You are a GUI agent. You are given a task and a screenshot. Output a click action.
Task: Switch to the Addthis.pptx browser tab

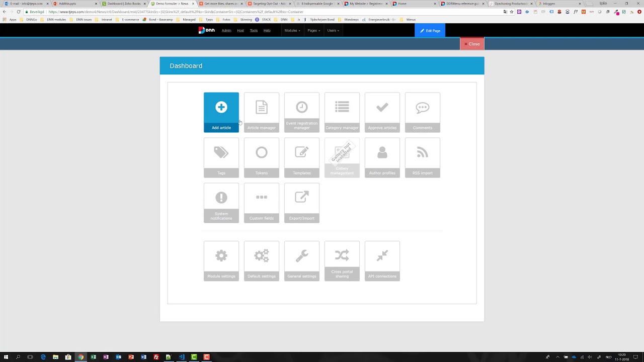point(74,4)
